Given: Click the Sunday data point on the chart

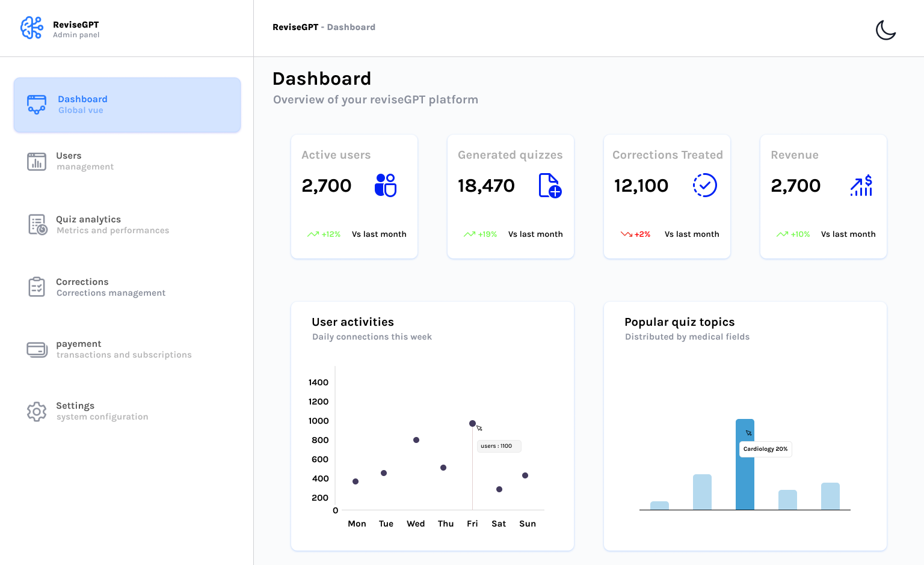Looking at the screenshot, I should [x=525, y=475].
